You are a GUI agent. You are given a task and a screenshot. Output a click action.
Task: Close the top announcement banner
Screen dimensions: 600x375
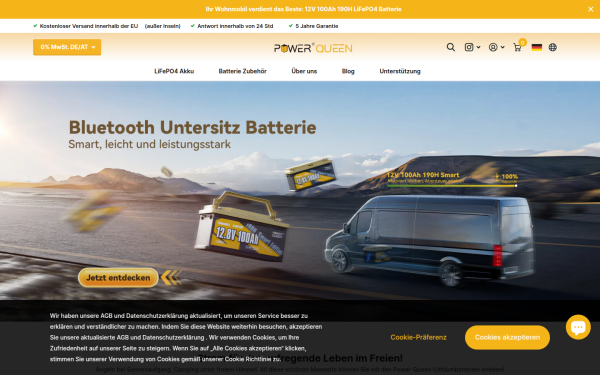pyautogui.click(x=590, y=9)
